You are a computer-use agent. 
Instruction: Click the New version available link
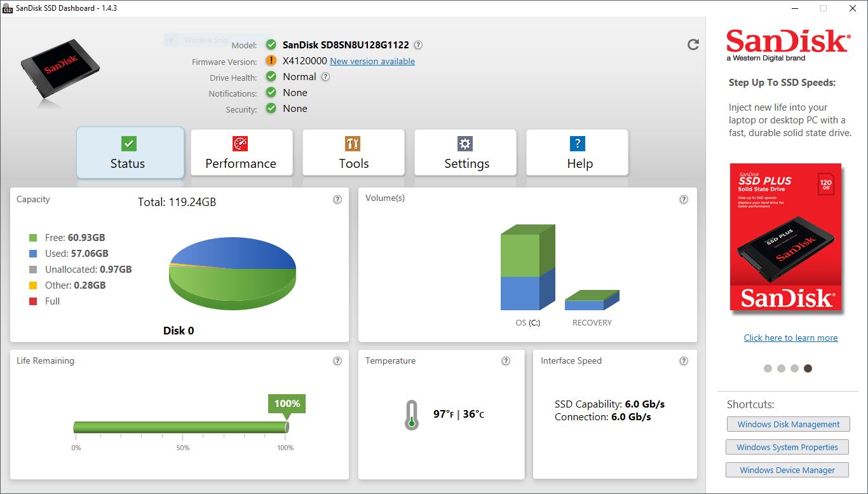[372, 62]
